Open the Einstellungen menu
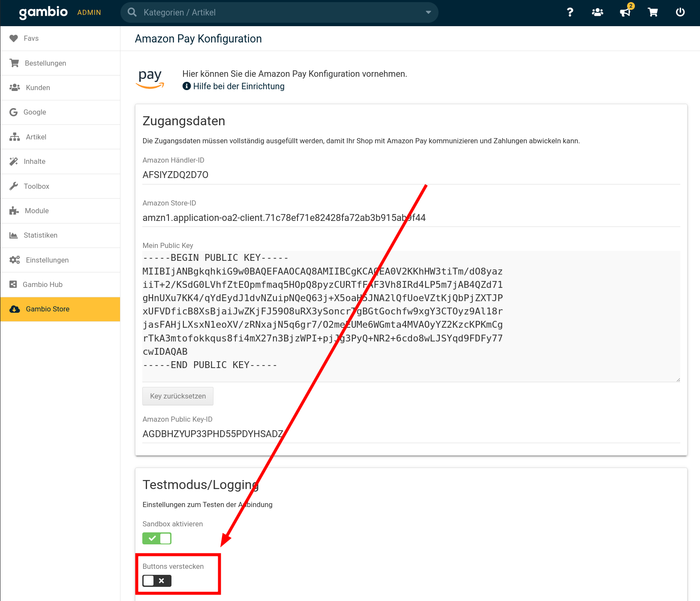Screen dimensions: 700x601 point(47,260)
